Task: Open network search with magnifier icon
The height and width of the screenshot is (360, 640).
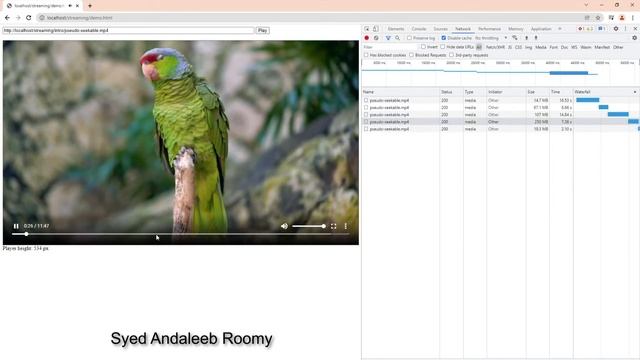Action: coord(398,38)
